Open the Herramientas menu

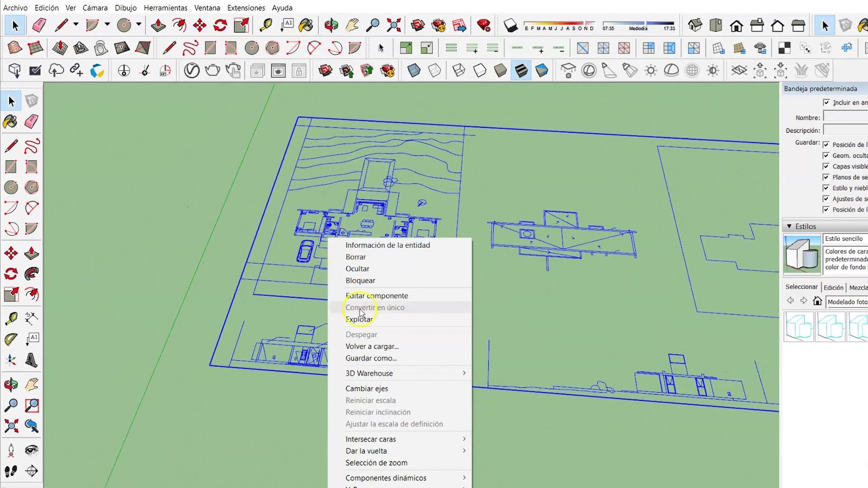165,8
